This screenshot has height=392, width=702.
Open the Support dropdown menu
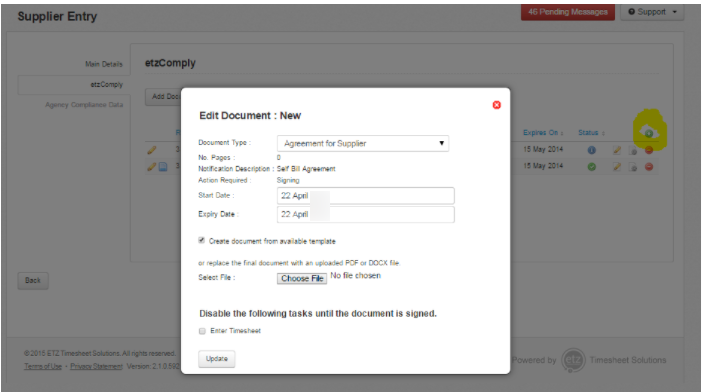[x=652, y=12]
